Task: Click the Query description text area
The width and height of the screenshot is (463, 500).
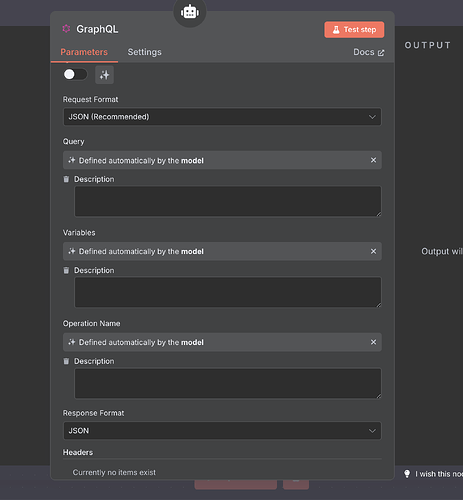Action: click(228, 201)
